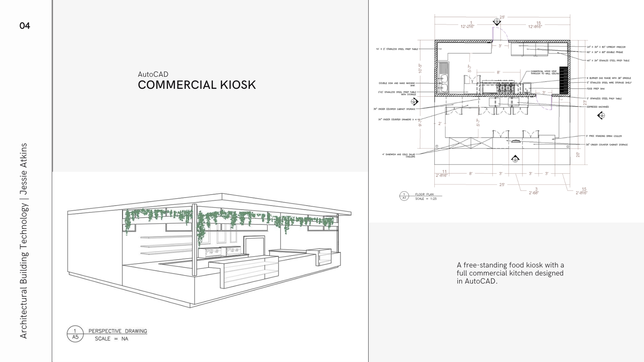Click the "AutoCAD" subtitle text
This screenshot has width=644, height=362.
[x=153, y=74]
